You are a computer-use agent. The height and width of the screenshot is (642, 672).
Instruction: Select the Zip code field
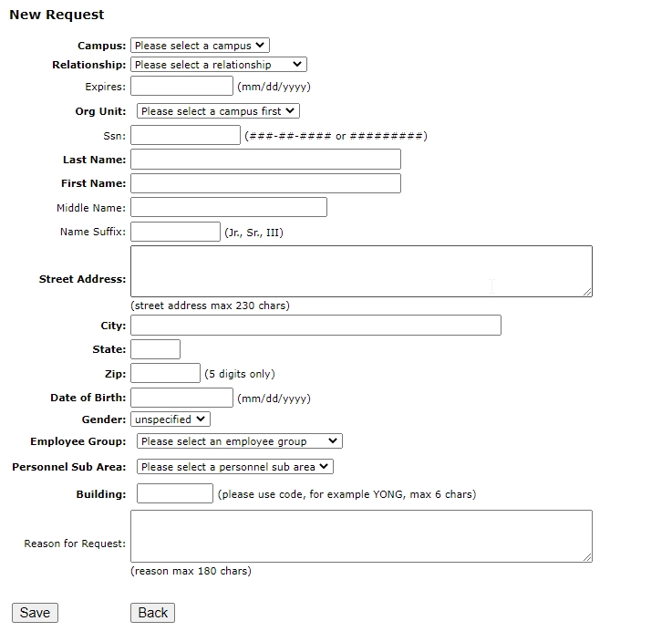point(165,373)
